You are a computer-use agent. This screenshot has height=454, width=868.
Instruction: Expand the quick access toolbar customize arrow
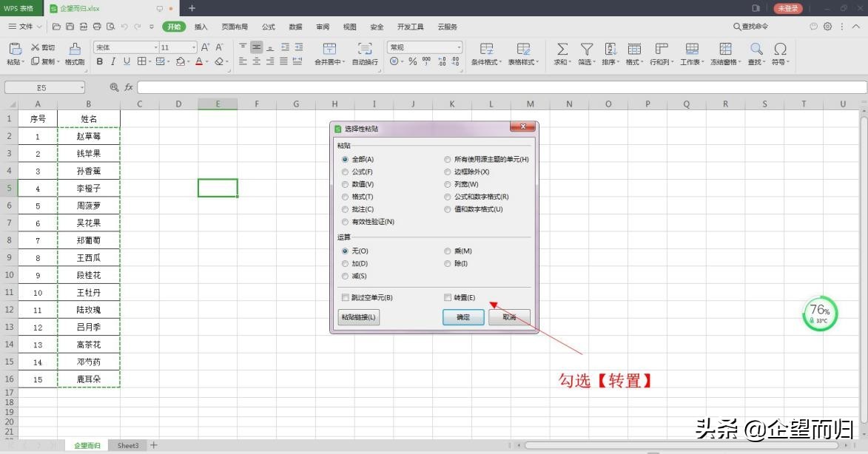(x=152, y=26)
